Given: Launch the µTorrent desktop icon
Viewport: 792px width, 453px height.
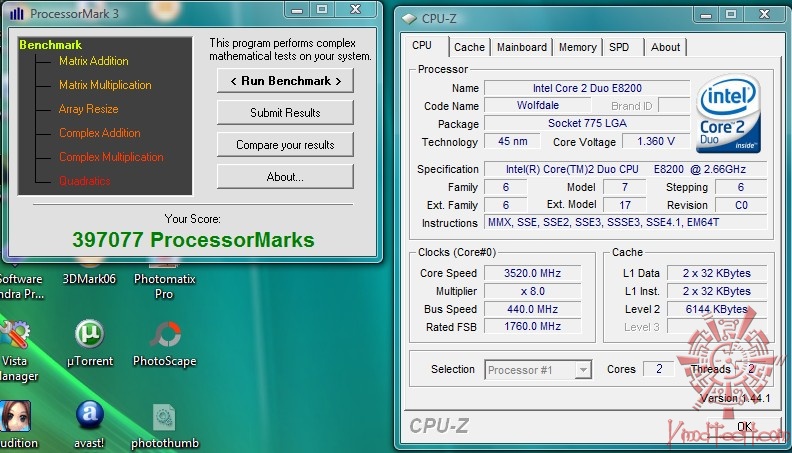Looking at the screenshot, I should click(x=90, y=343).
